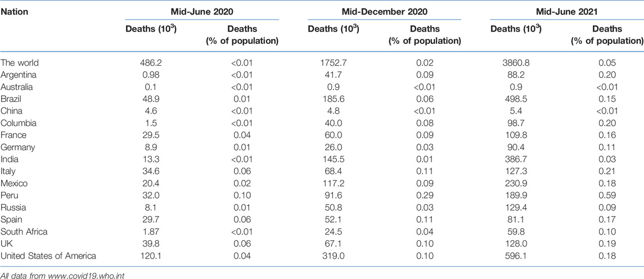
Task: Click the Mid-June 2021 column group header
Action: tap(567, 12)
